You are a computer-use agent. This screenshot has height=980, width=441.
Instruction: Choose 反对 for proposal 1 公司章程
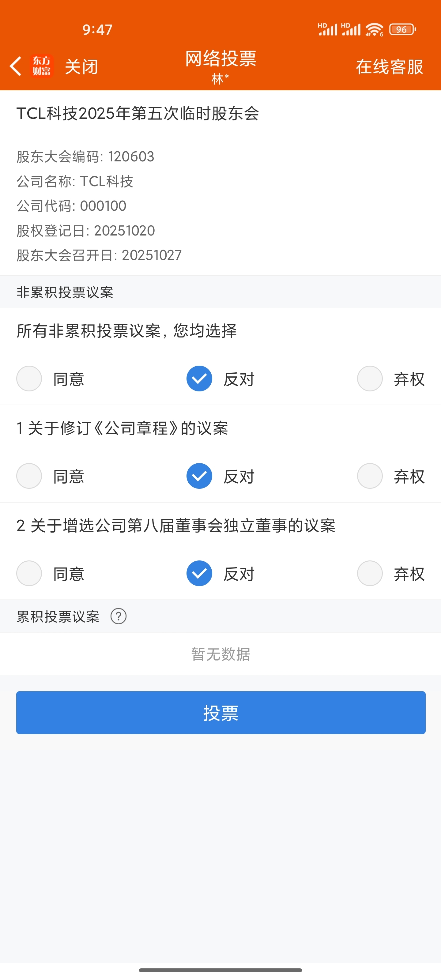pos(199,476)
